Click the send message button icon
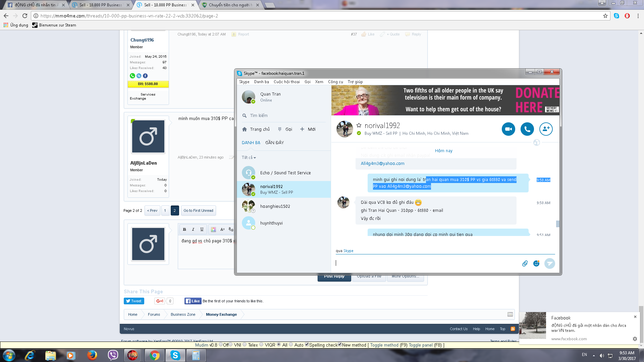The width and height of the screenshot is (644, 362). tap(549, 263)
